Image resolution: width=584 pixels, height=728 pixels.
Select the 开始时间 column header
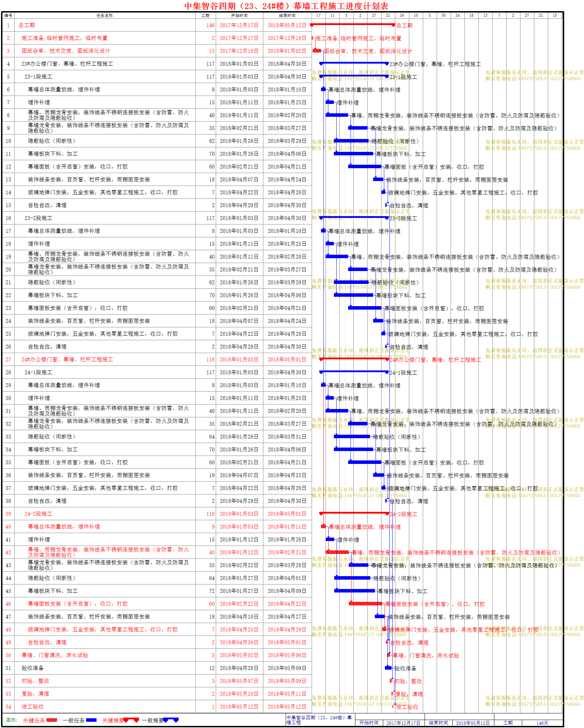(239, 15)
